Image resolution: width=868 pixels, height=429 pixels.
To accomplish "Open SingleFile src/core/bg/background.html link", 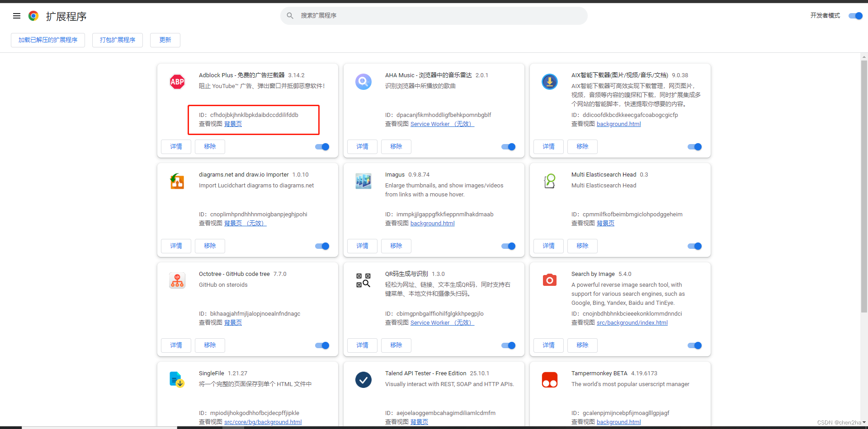I will pyautogui.click(x=263, y=422).
